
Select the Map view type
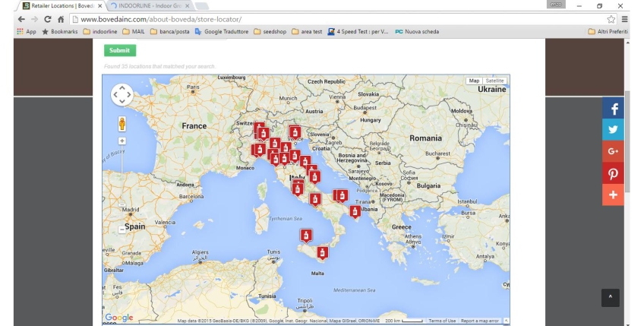(474, 81)
